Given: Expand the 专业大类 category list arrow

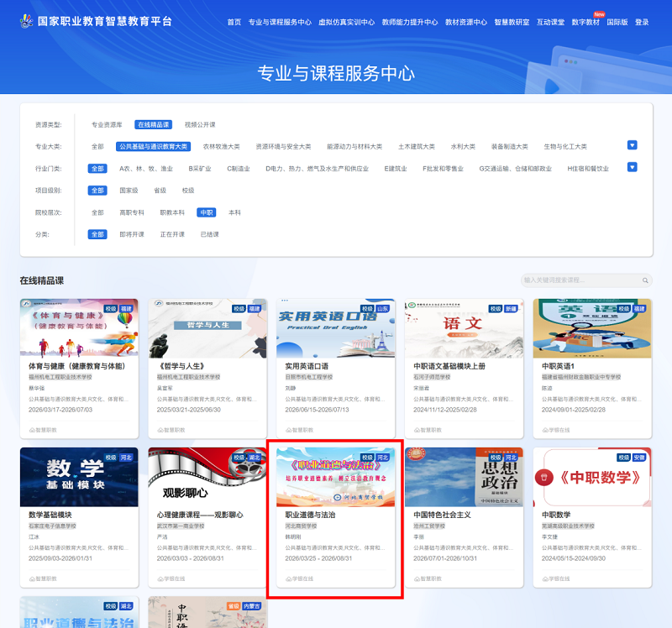Looking at the screenshot, I should coord(633,145).
